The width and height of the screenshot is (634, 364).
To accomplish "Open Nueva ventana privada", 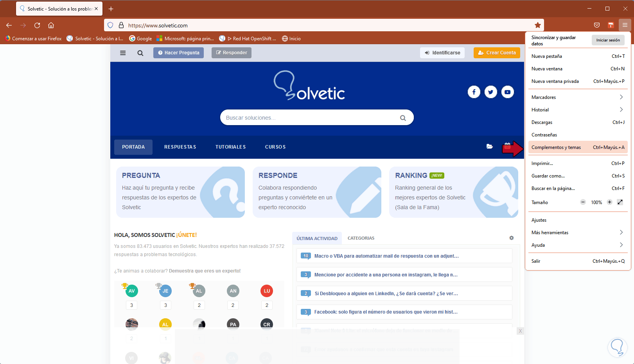I will (578, 81).
